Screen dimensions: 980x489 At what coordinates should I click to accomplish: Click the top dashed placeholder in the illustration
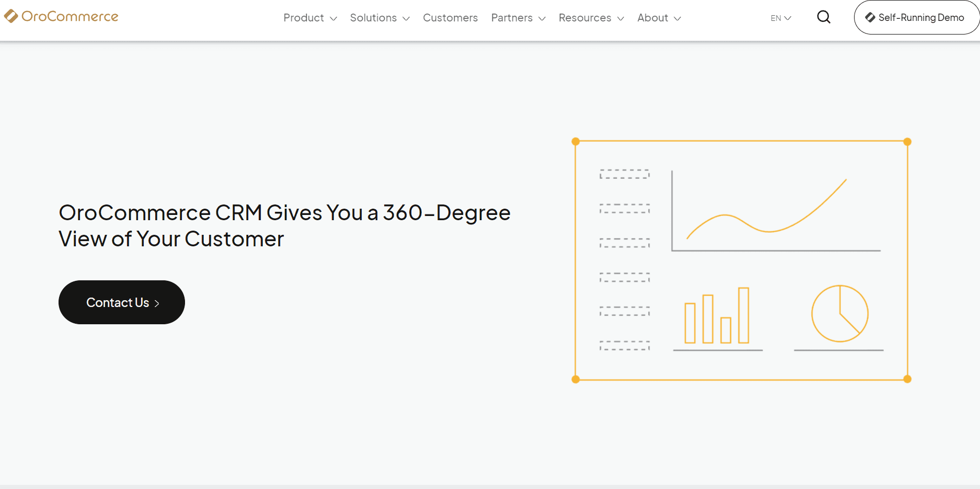pos(625,174)
